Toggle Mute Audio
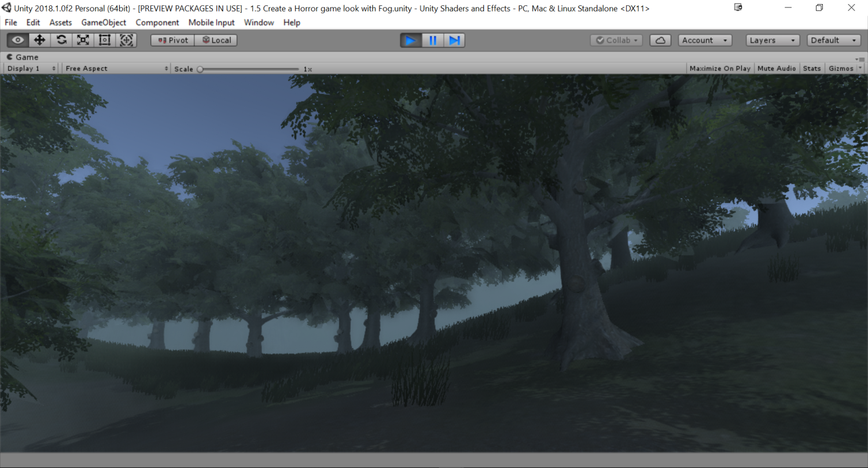This screenshot has height=468, width=868. pyautogui.click(x=777, y=68)
